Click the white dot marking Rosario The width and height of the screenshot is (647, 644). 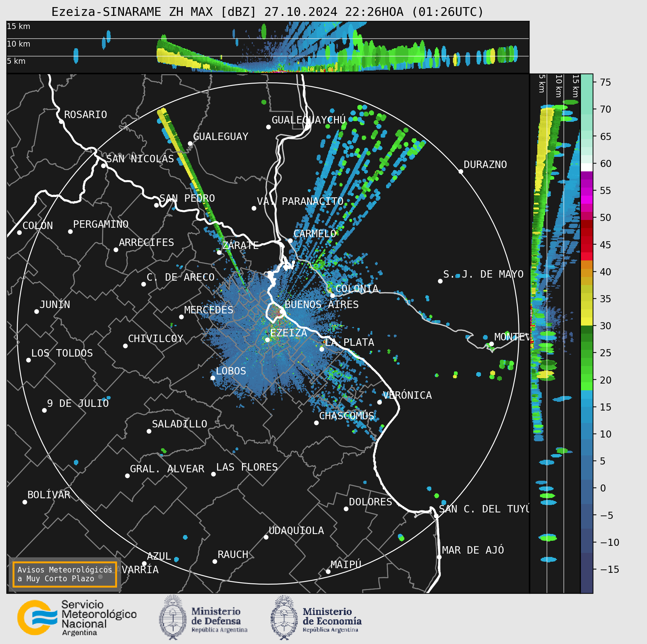[61, 122]
